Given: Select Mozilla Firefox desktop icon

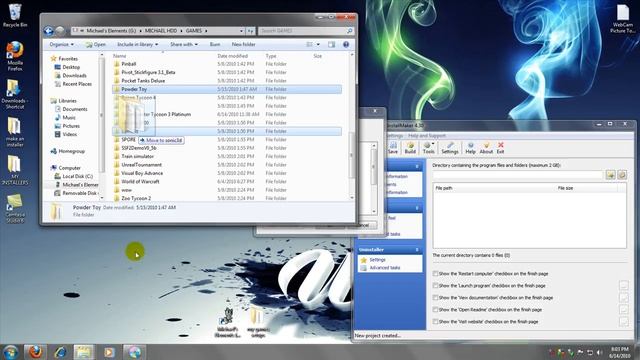Looking at the screenshot, I should (15, 56).
